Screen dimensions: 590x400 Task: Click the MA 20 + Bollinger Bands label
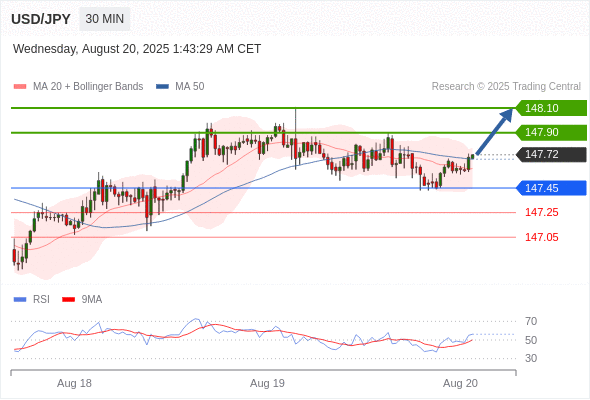point(88,87)
